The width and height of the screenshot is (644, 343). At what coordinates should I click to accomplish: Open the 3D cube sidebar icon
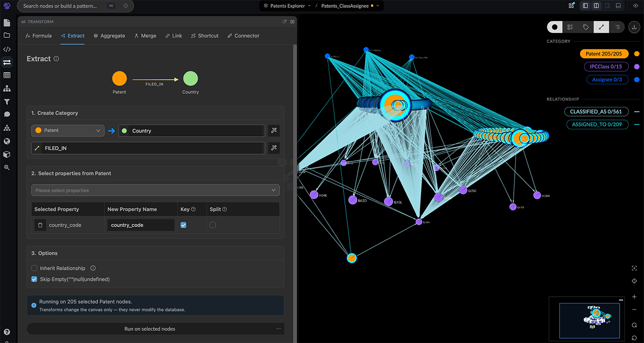pyautogui.click(x=7, y=154)
